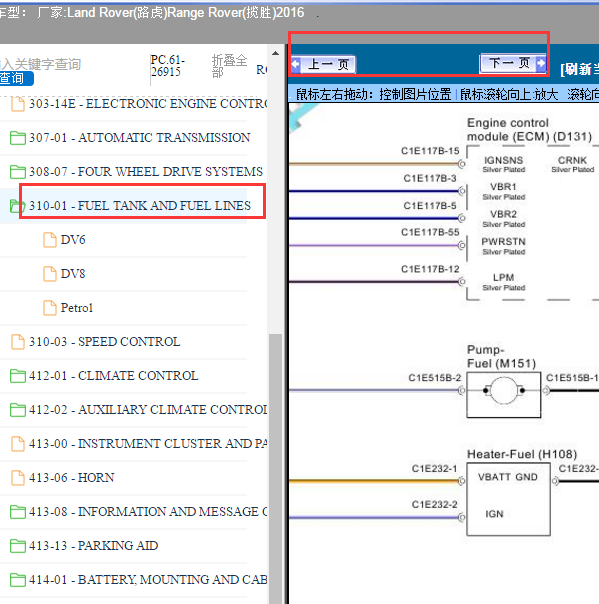Expand 307-01 Automatic Transmission folder icon
This screenshot has width=599, height=604.
tap(18, 138)
